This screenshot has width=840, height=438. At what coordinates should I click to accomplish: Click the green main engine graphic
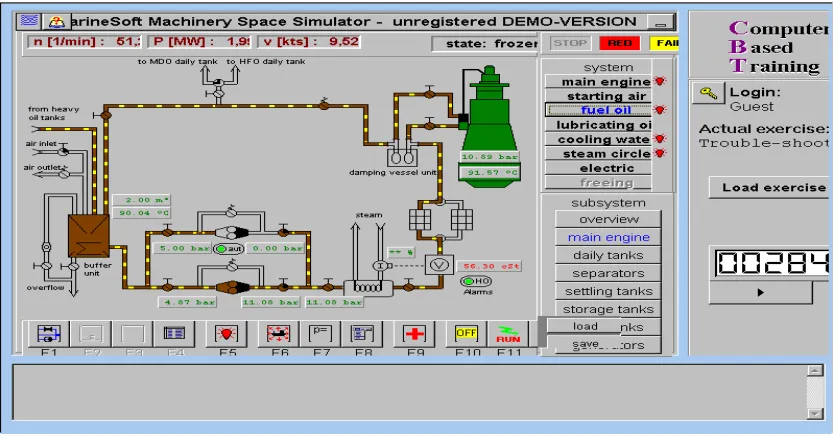point(489,126)
